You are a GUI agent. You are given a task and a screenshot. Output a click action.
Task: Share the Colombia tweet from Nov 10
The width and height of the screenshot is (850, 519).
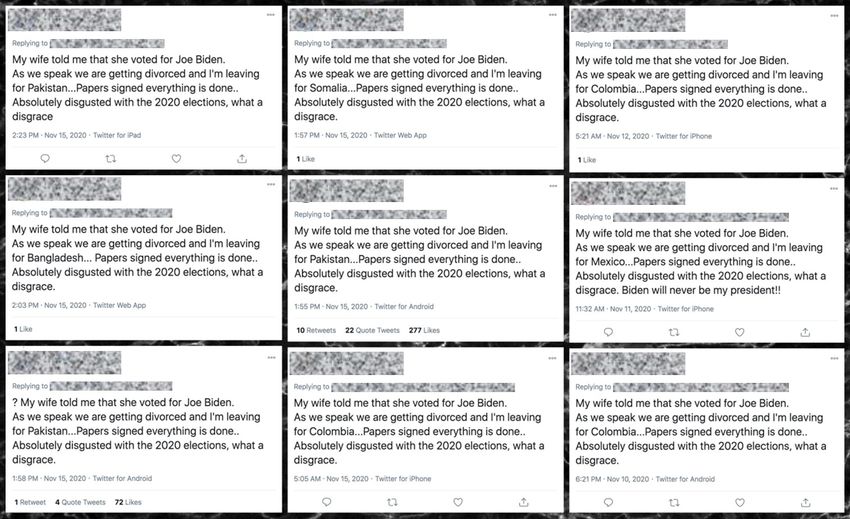click(805, 502)
